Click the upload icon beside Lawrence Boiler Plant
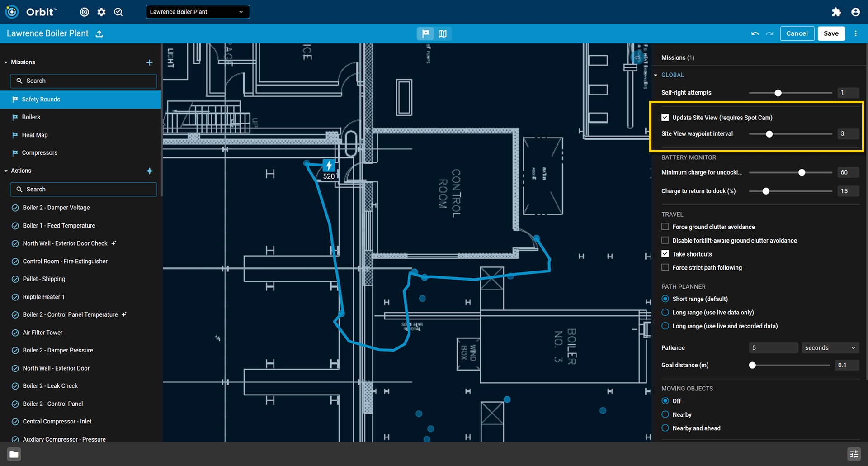Viewport: 868px width, 466px height. point(99,34)
